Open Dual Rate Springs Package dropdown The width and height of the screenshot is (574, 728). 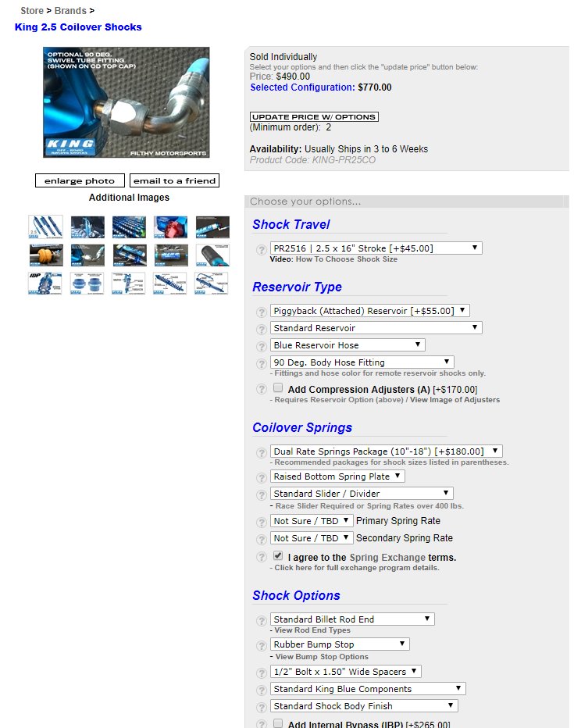click(386, 451)
